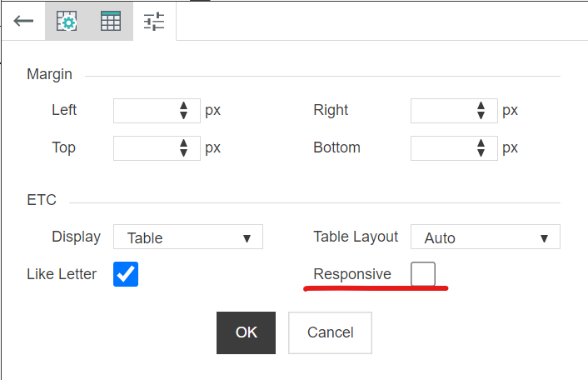This screenshot has height=380, width=588.
Task: Click the Like Letter label text
Action: coord(62,273)
